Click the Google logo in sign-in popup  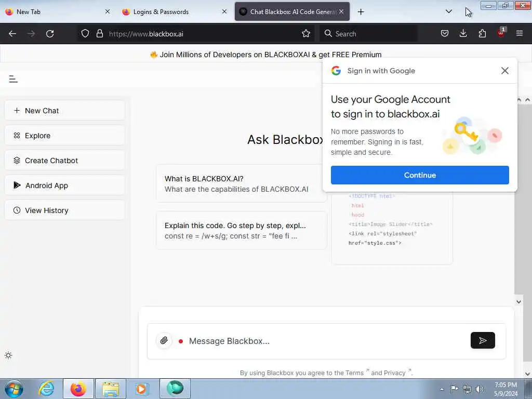coord(336,71)
